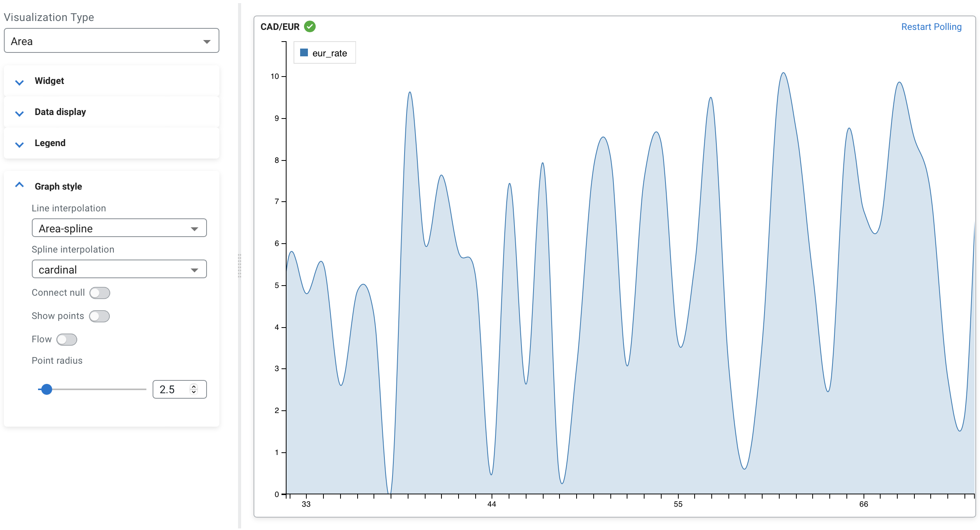The image size is (980, 530).
Task: Click the green check status icon
Action: point(309,26)
